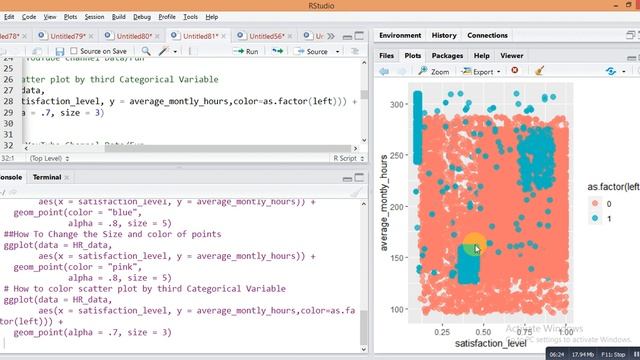Click Export button in Plots pane
This screenshot has height=360, width=640.
pos(478,72)
